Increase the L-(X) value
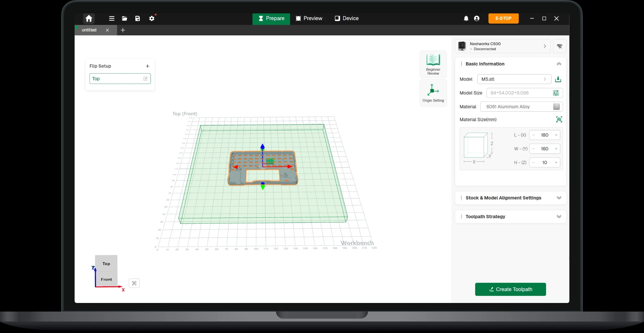 coord(556,135)
